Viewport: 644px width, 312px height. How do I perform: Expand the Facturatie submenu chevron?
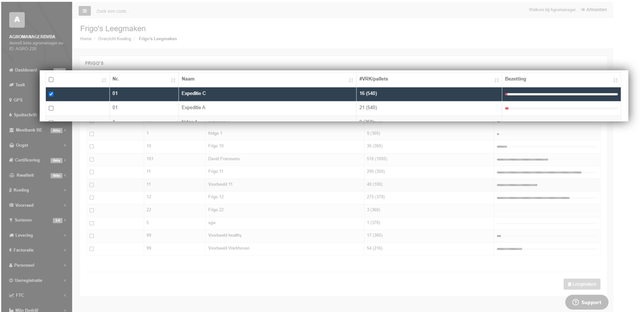pos(65,251)
